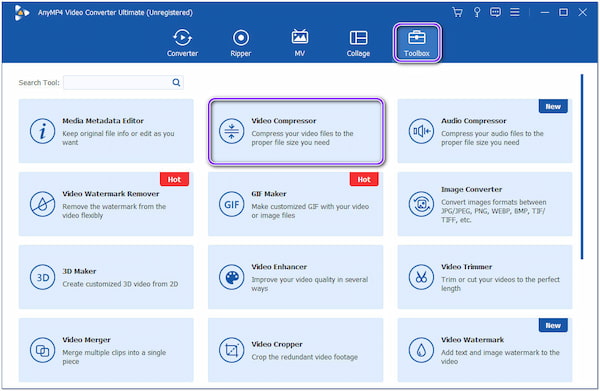Open the MV tab
The image size is (600, 391).
click(x=300, y=43)
